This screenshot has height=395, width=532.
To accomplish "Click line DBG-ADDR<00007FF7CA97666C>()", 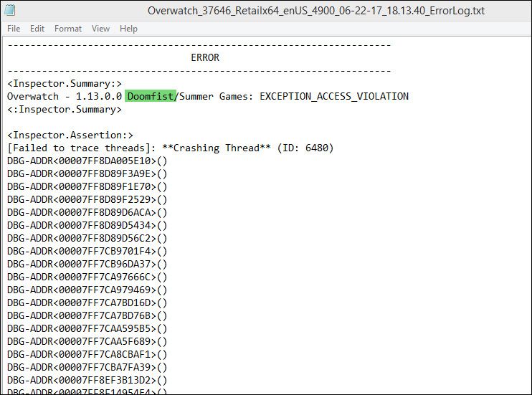I will 87,277.
